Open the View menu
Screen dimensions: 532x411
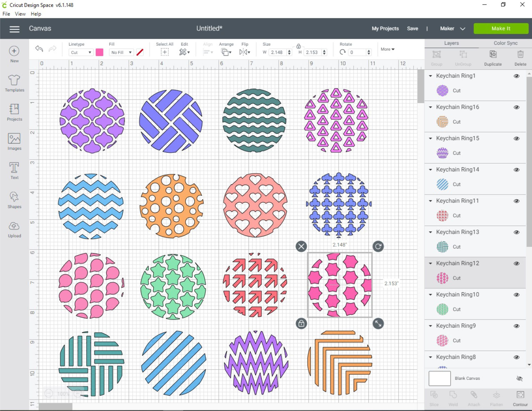point(20,14)
